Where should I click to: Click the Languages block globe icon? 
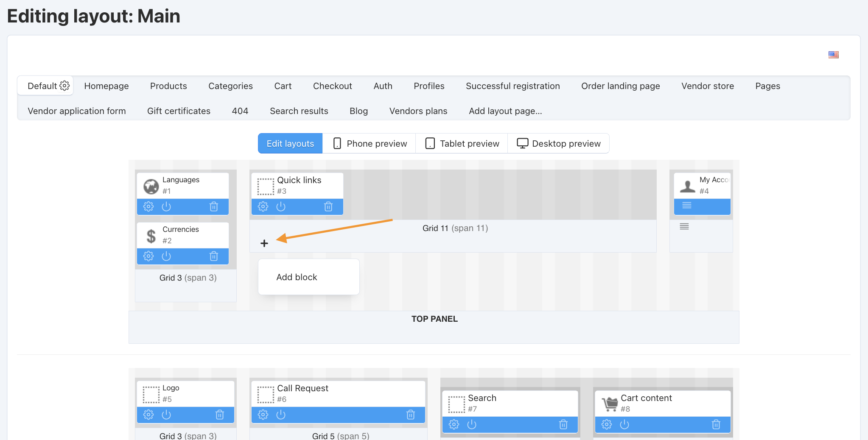(151, 186)
